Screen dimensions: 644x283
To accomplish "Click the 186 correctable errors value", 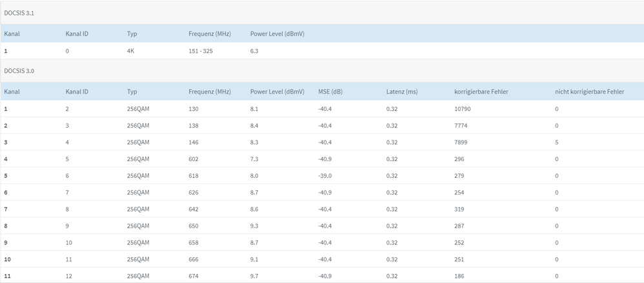I will point(459,277).
